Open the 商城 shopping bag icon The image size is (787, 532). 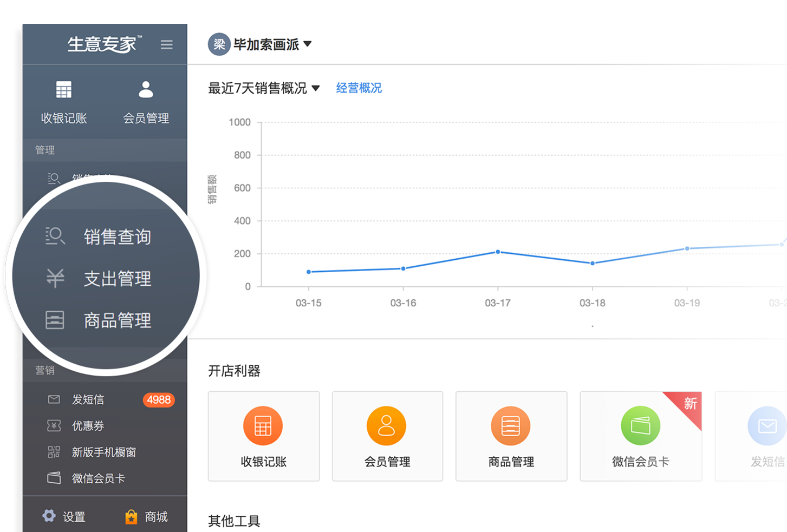pyautogui.click(x=131, y=517)
